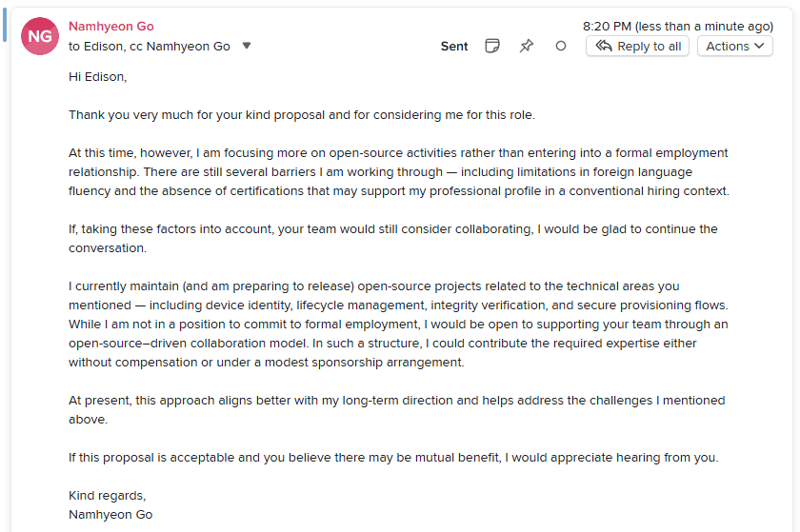Click the Sent folder label
Viewport: 800px width, 532px height.
pyautogui.click(x=454, y=47)
